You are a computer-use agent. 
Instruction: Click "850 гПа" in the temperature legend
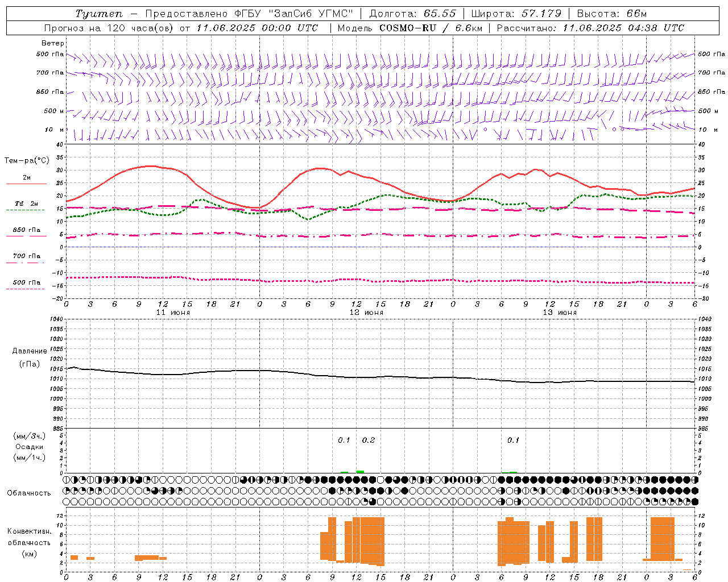26,230
